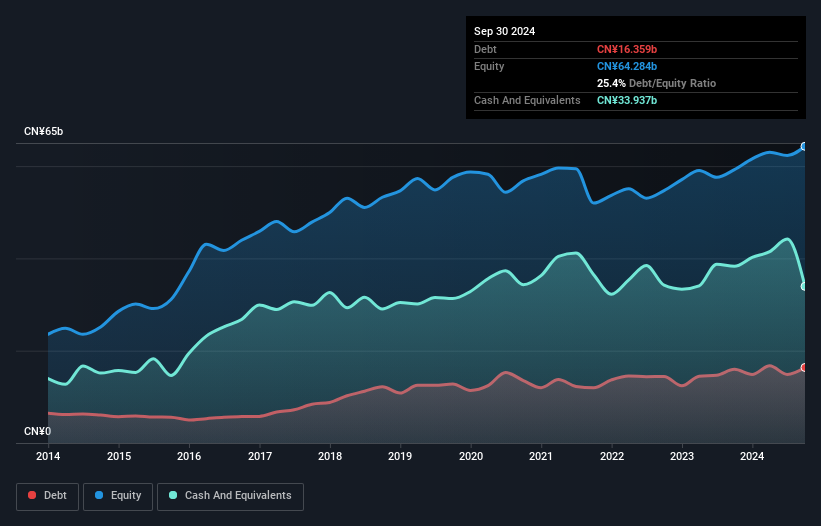Click the CN¥33.937b cash value in tooltip
The image size is (821, 526).
click(627, 100)
